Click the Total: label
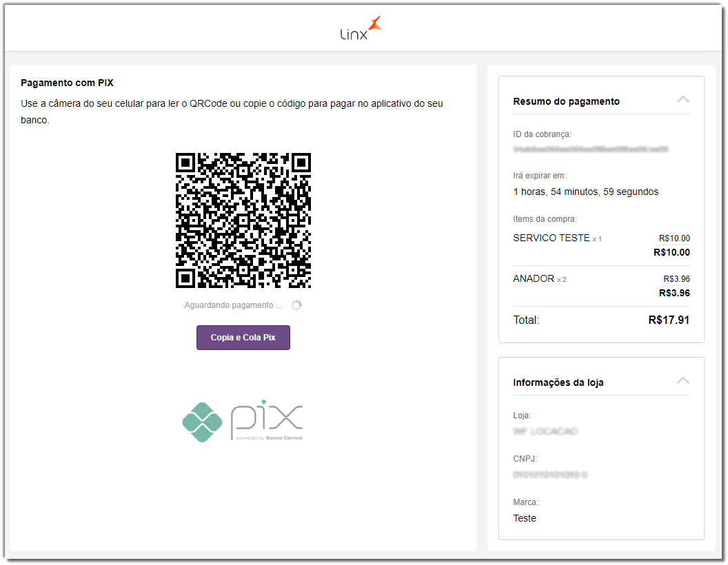Screen dimensions: 728x565 click(526, 320)
